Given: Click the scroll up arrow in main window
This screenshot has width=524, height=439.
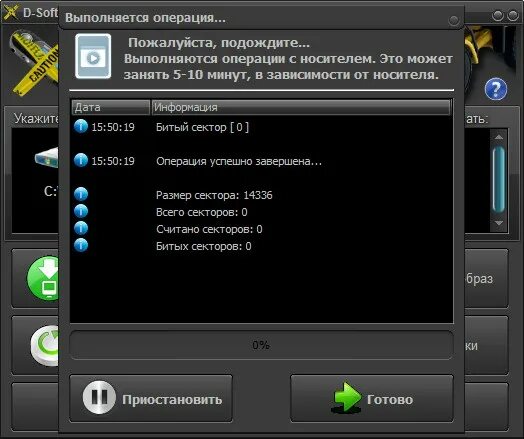Looking at the screenshot, I should (x=499, y=137).
